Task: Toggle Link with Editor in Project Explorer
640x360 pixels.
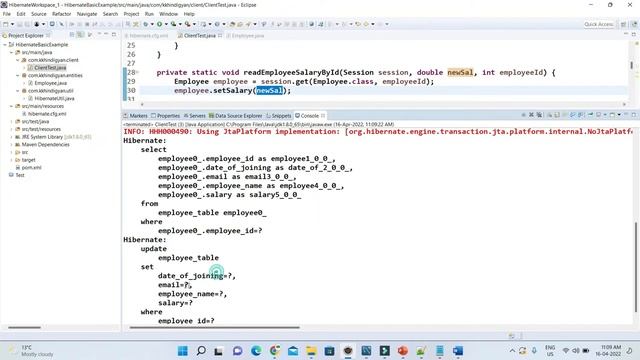Action: click(x=80, y=35)
